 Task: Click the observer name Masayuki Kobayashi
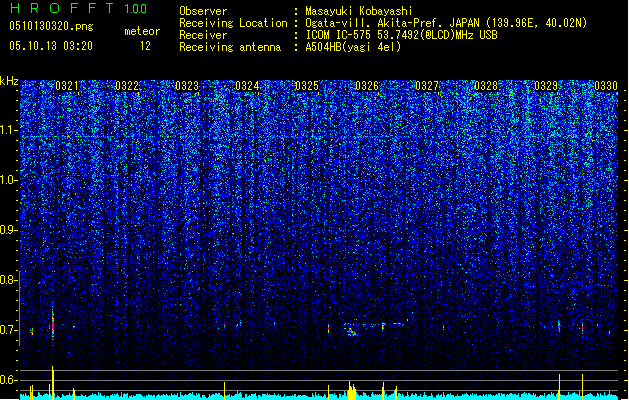[x=359, y=11]
